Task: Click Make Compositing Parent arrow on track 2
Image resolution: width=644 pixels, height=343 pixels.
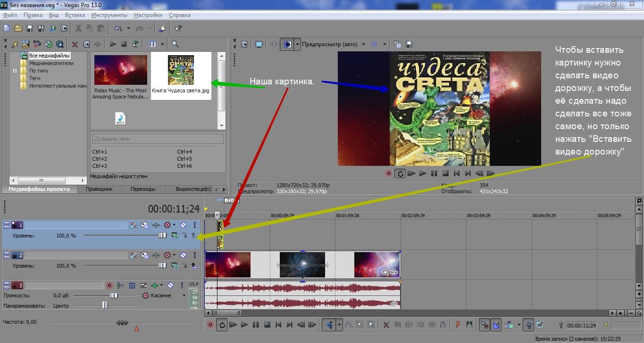Action: [x=193, y=266]
